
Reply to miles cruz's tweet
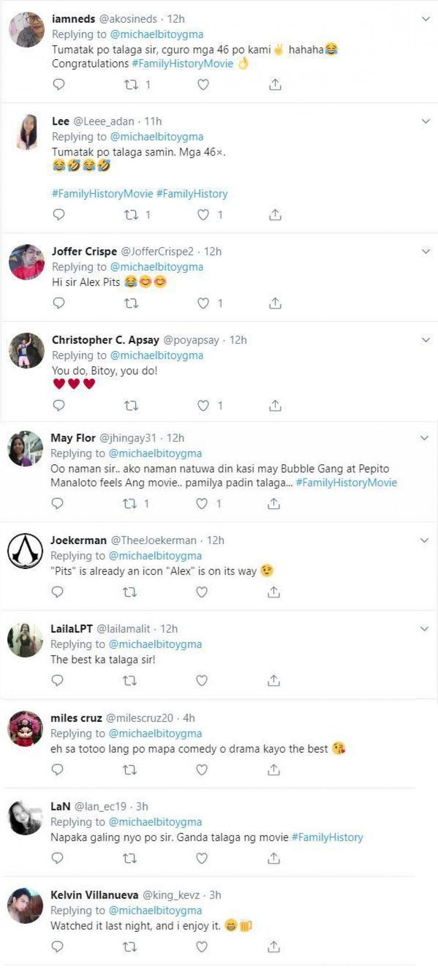(x=57, y=770)
